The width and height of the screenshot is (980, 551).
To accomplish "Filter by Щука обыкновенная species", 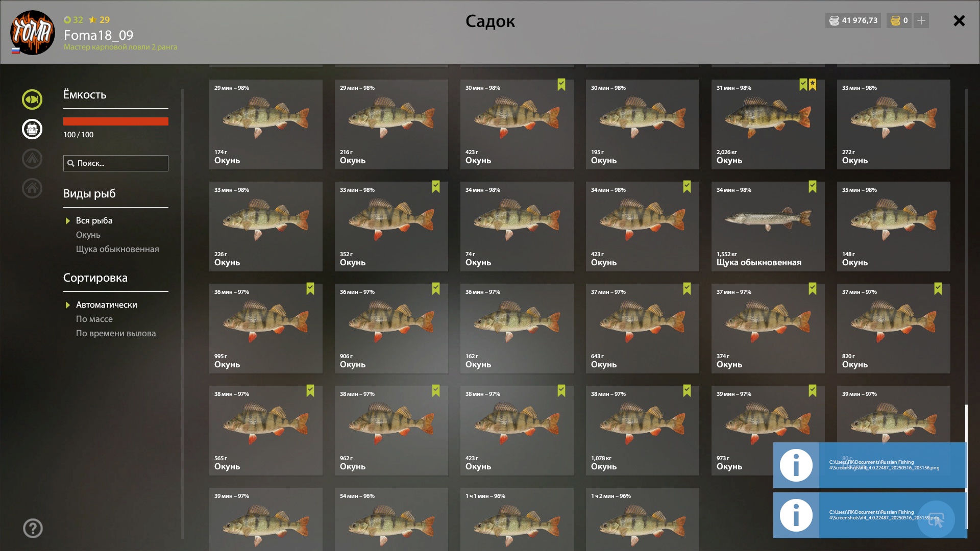I will tap(117, 249).
